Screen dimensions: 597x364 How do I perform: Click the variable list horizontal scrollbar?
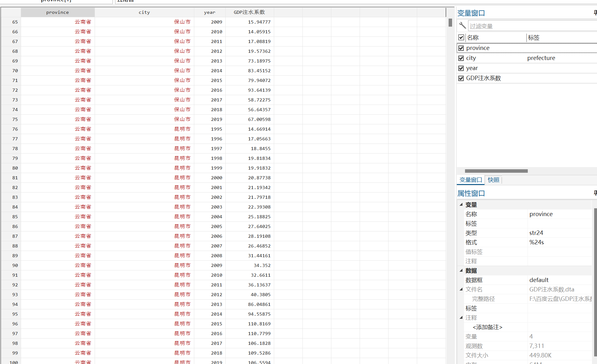496,171
